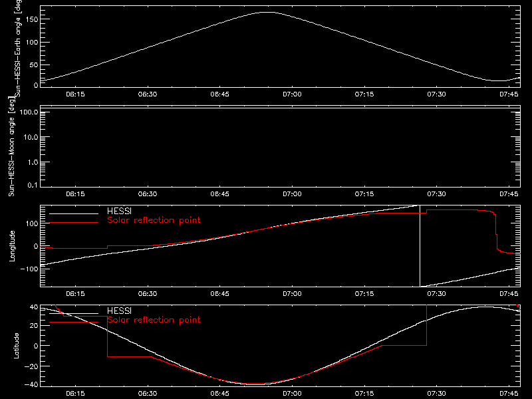
Task: Select 07:00 label under Latitude plot
Action: click(x=292, y=394)
